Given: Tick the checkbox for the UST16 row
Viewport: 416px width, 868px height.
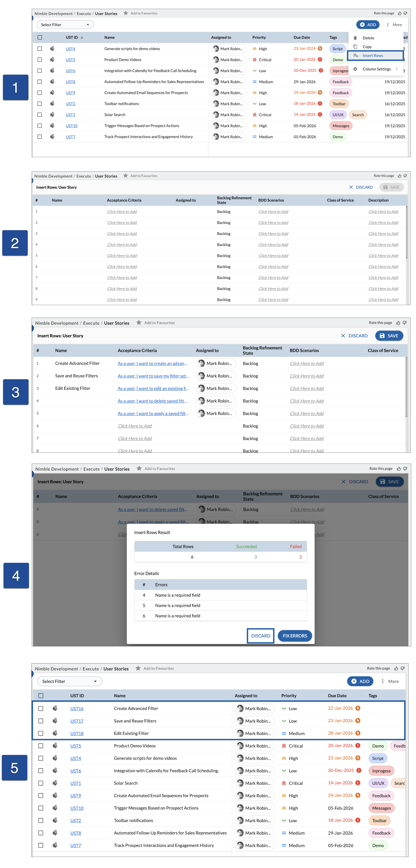Looking at the screenshot, I should coord(41,709).
